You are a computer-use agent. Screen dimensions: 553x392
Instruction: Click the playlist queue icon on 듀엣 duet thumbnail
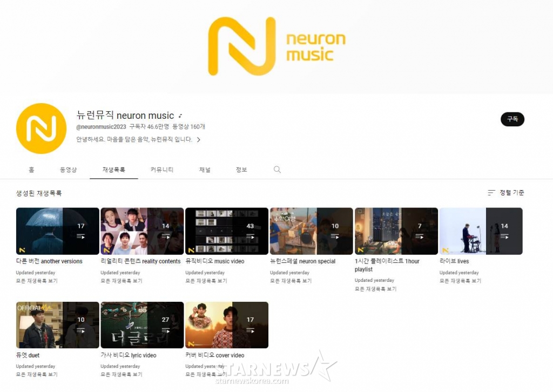pos(81,330)
